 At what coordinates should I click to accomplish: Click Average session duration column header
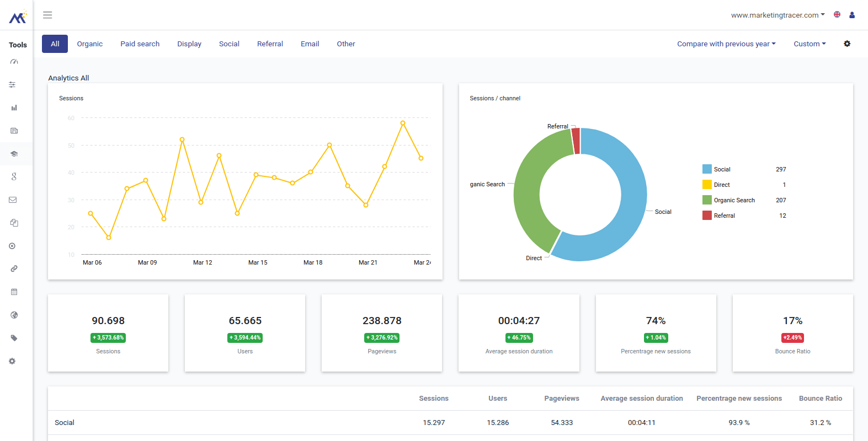[642, 399]
